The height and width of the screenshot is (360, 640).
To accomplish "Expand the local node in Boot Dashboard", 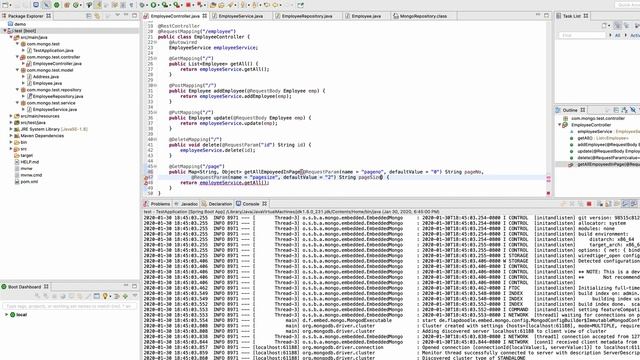I will [x=6, y=315].
